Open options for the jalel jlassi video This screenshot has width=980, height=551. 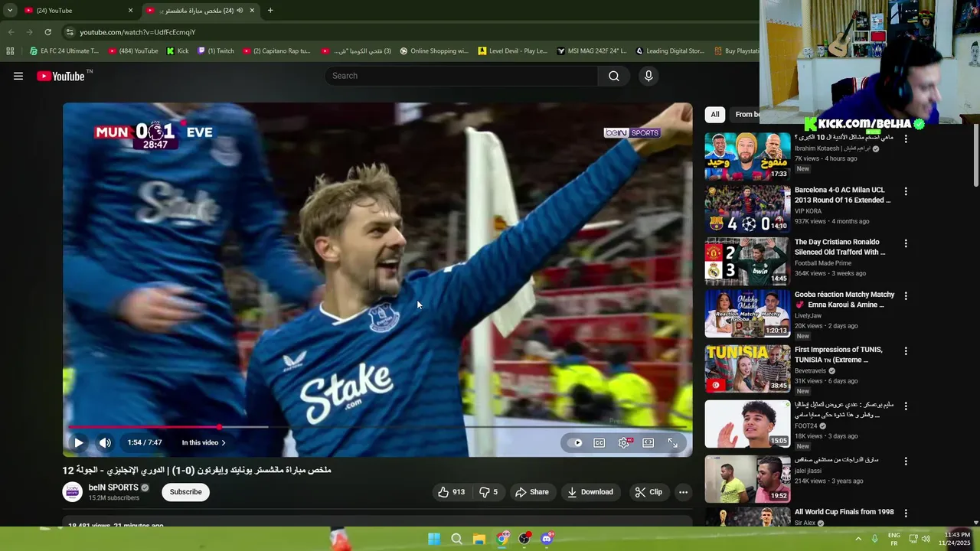pyautogui.click(x=906, y=461)
